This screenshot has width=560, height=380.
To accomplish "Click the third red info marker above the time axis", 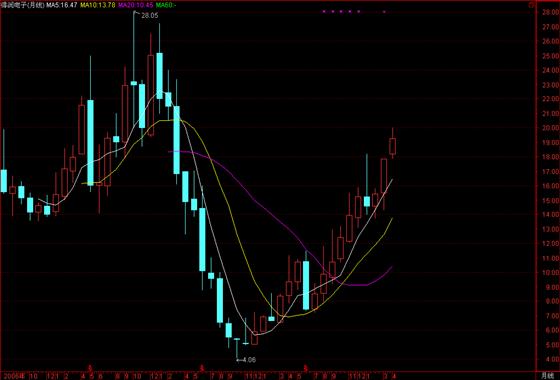I will point(305,367).
